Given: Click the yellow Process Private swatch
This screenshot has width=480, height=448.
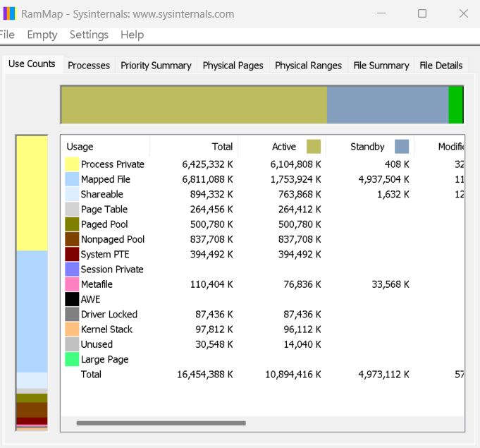Looking at the screenshot, I should (72, 164).
